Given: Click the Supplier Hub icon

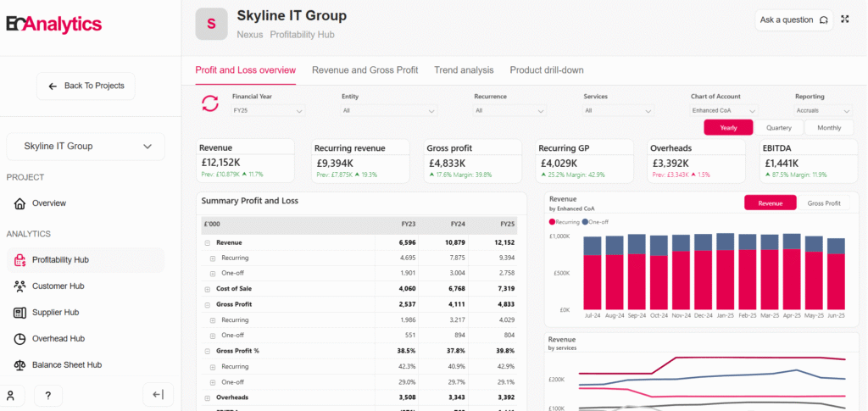Looking at the screenshot, I should [x=19, y=313].
